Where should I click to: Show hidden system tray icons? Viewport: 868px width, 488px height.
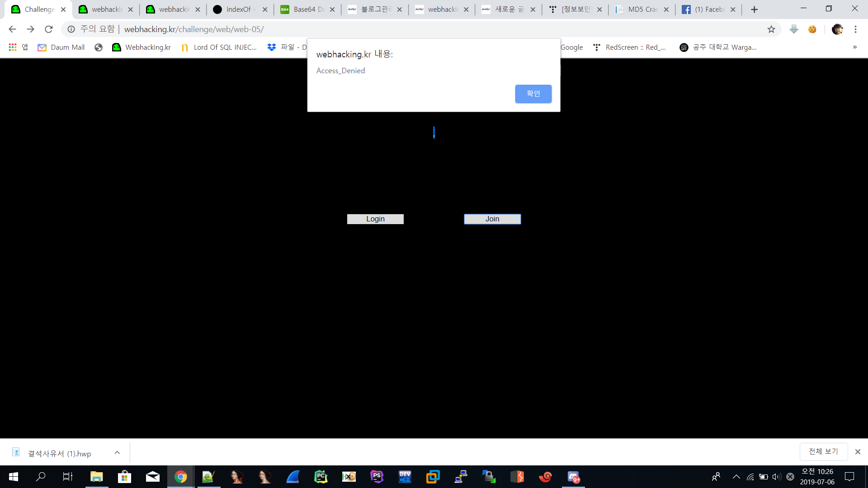tap(736, 477)
